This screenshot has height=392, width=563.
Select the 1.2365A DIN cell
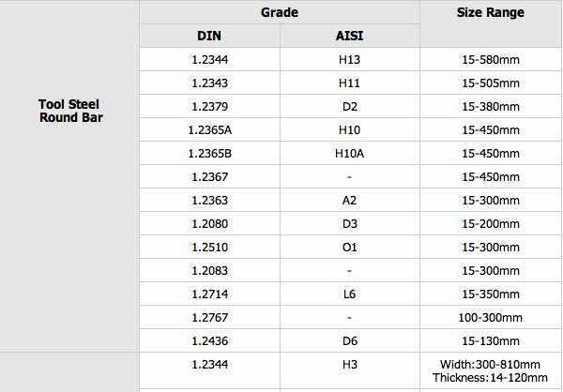pos(209,130)
